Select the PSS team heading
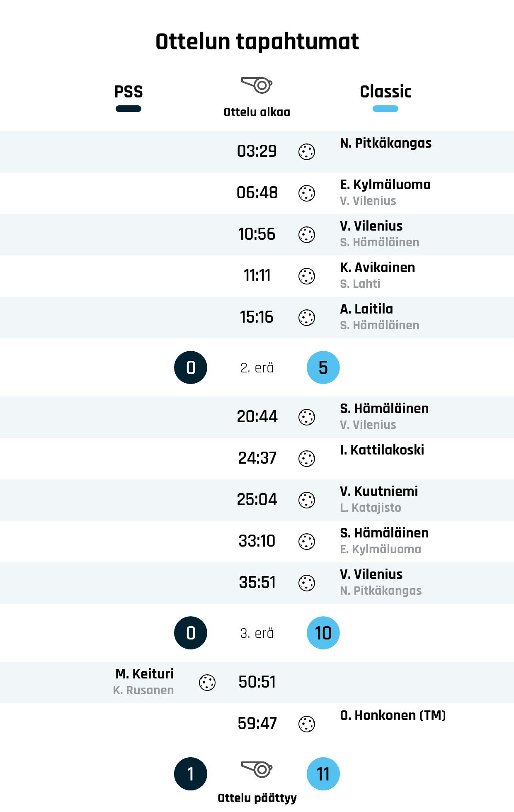The width and height of the screenshot is (514, 812). (128, 92)
